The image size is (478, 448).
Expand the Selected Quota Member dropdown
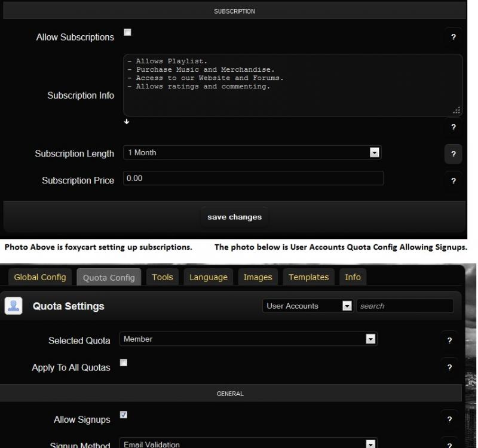tap(248, 339)
